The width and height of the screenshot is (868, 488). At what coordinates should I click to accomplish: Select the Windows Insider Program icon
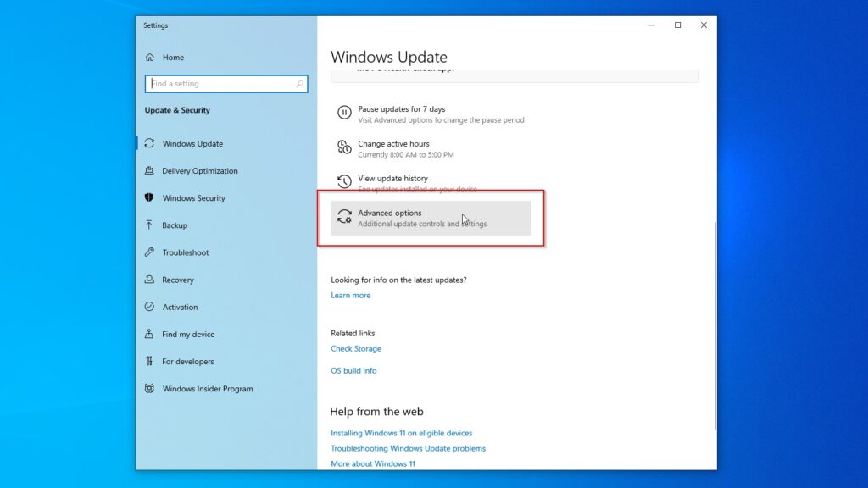(151, 388)
